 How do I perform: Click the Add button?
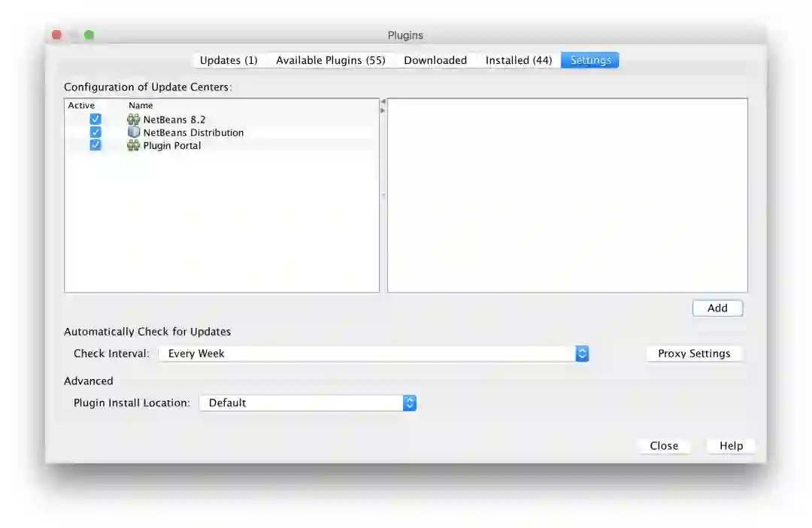(x=717, y=308)
